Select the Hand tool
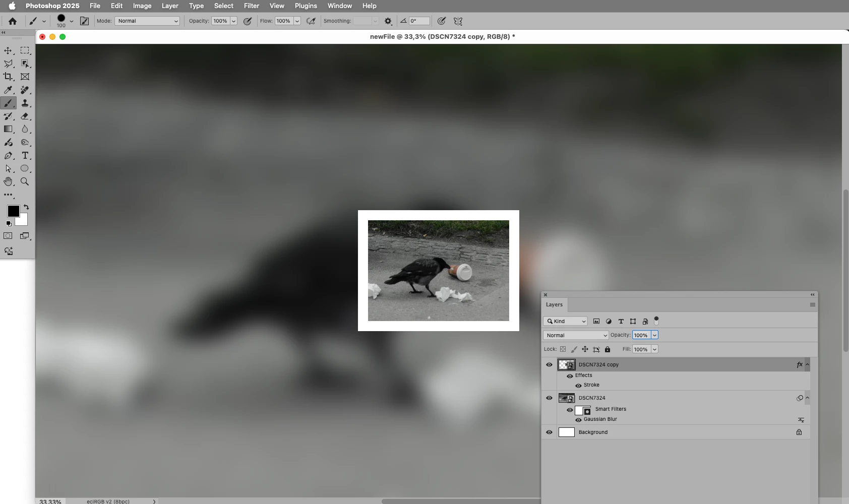 coord(8,181)
